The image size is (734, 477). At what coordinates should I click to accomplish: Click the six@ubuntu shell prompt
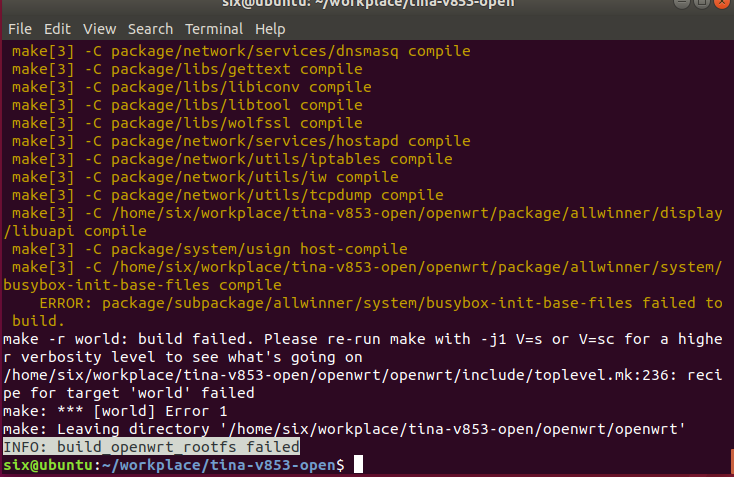[x=174, y=465]
